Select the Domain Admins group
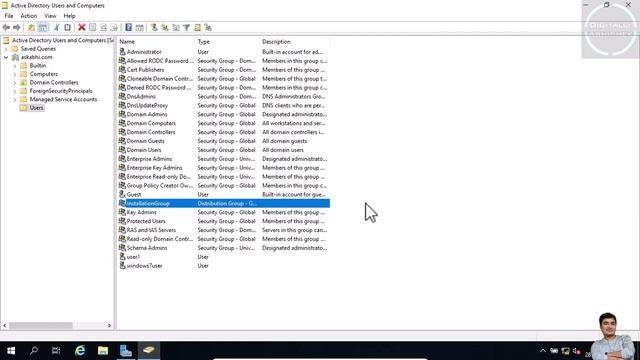 click(224, 114)
